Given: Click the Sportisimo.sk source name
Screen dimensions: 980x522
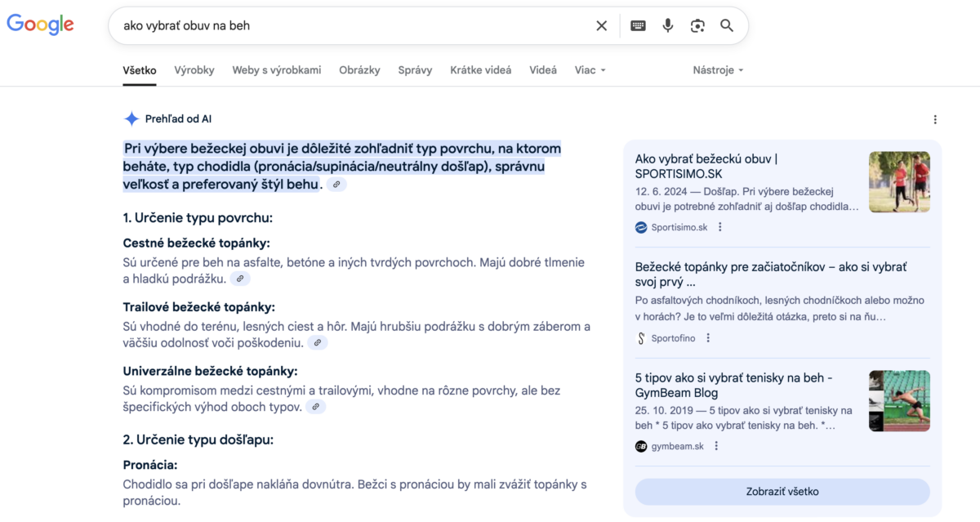Looking at the screenshot, I should tap(679, 227).
